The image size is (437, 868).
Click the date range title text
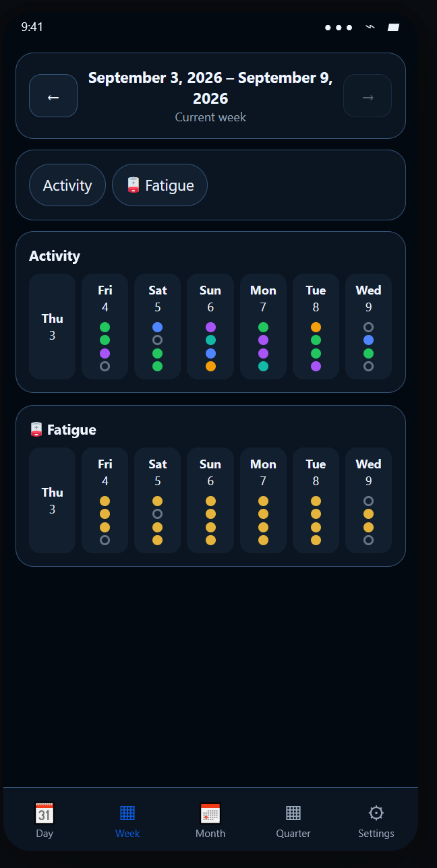[x=210, y=88]
